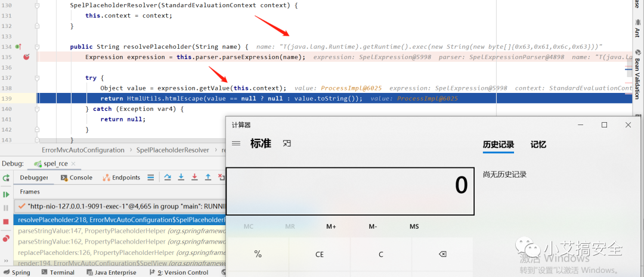
Task: Click 'return null;' on line 141
Action: pyautogui.click(x=123, y=119)
